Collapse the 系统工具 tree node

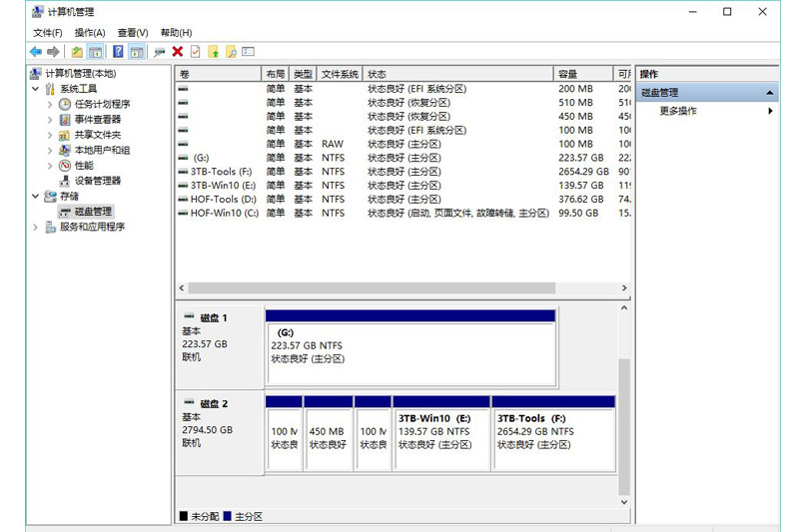[x=36, y=89]
